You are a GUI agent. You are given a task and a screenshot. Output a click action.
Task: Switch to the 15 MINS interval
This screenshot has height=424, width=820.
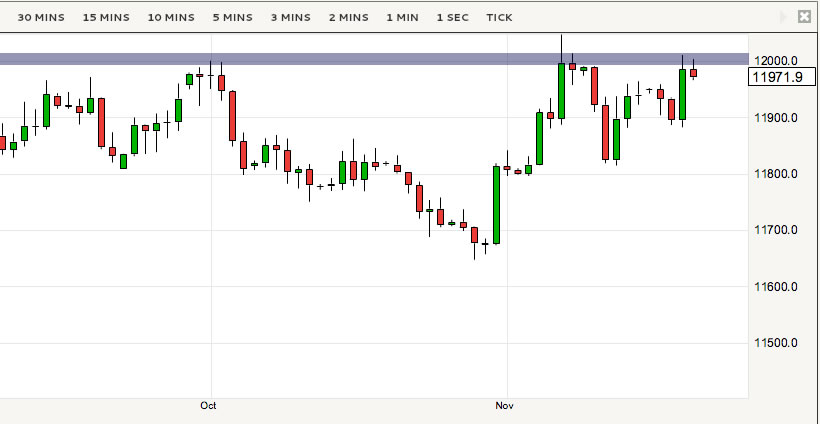point(105,18)
